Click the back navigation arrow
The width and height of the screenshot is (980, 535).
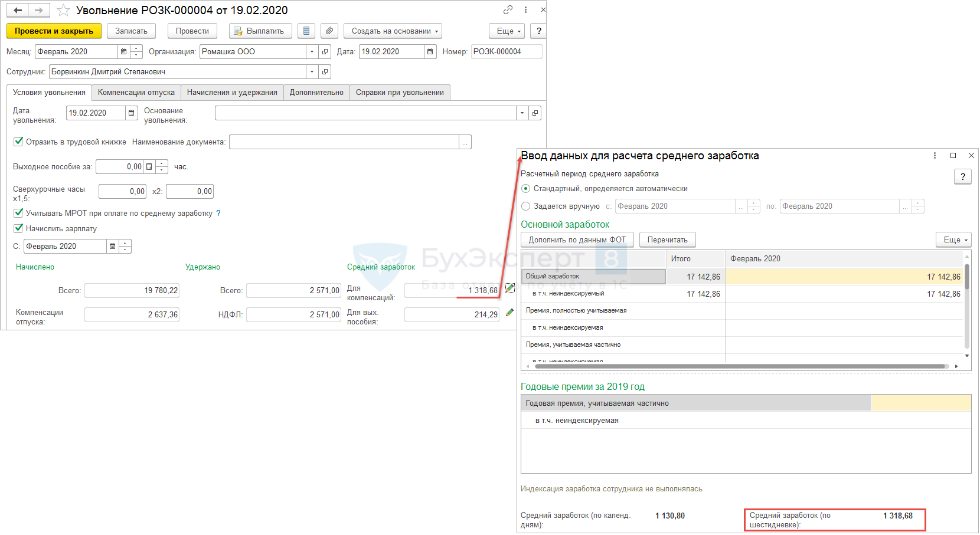point(18,11)
